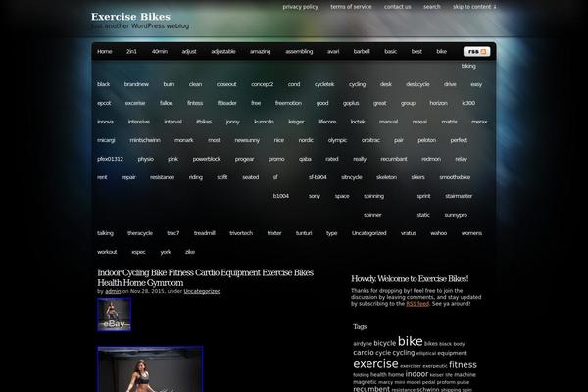This screenshot has height=392, width=588.
Task: Open the barbell category
Action: 362,51
